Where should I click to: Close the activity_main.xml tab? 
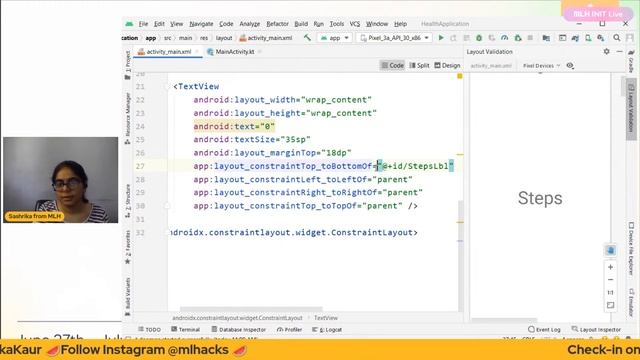pos(197,52)
